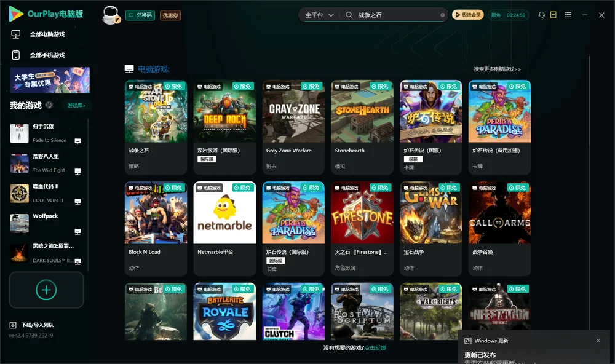Click the monitor icon beside The Wild Eight
This screenshot has height=364, width=615.
(x=77, y=172)
